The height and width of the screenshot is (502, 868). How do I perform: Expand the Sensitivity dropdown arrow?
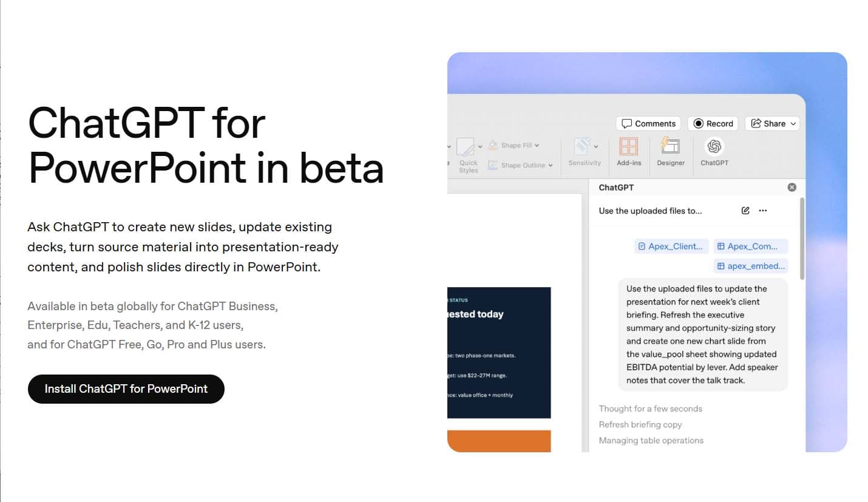596,146
